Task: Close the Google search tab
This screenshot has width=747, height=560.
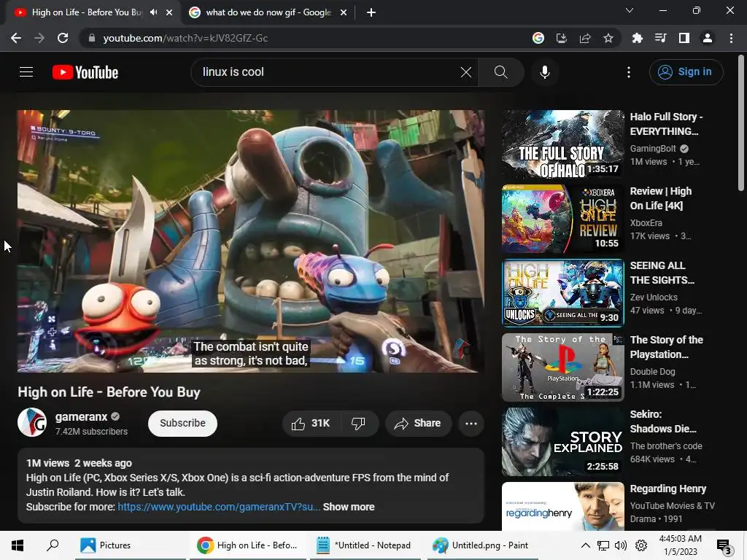Action: [344, 12]
